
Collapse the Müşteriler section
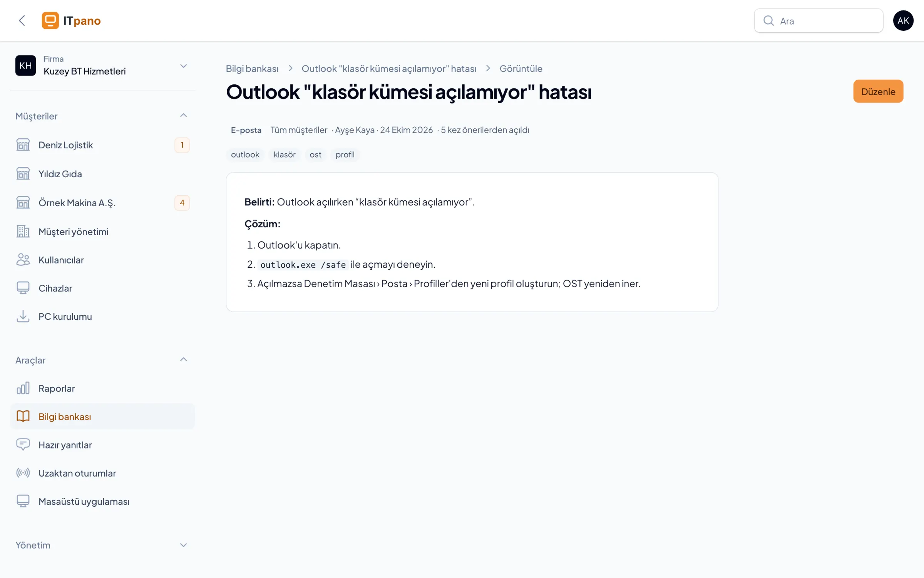click(x=184, y=116)
